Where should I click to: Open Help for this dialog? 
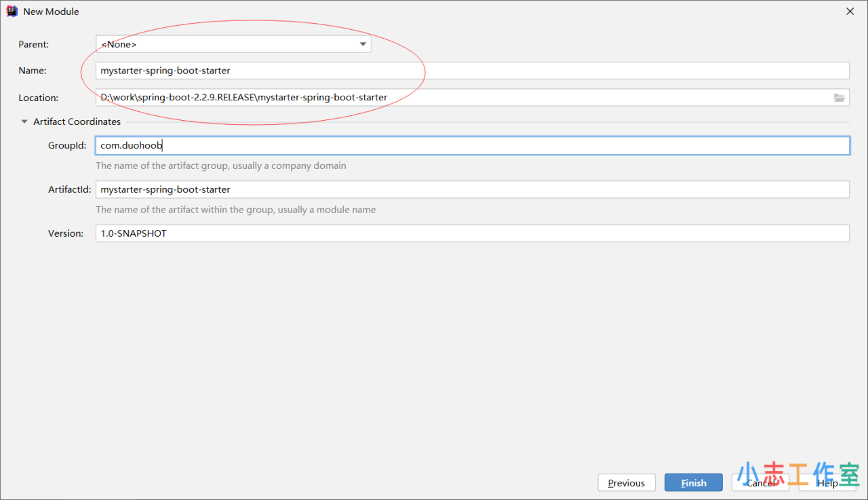pyautogui.click(x=827, y=483)
